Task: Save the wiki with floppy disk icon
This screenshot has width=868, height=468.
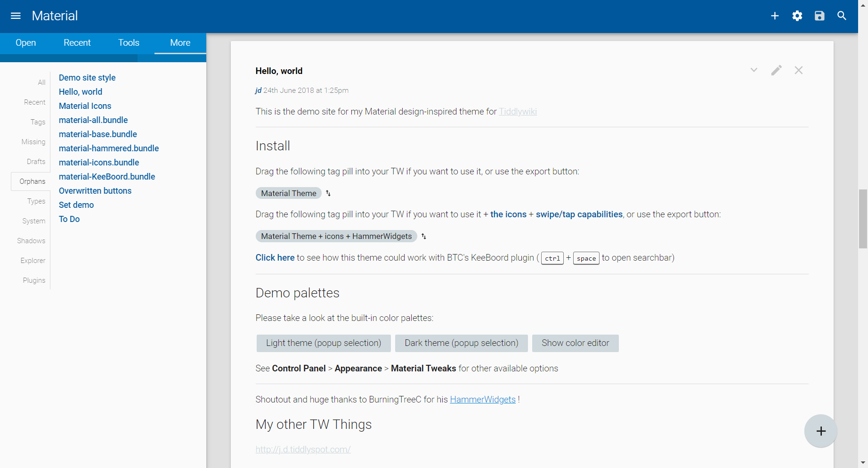Action: click(x=819, y=16)
